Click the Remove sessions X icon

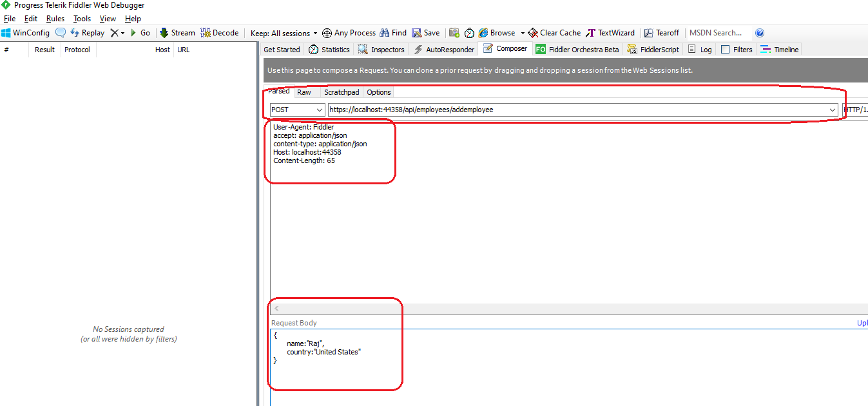[x=114, y=33]
